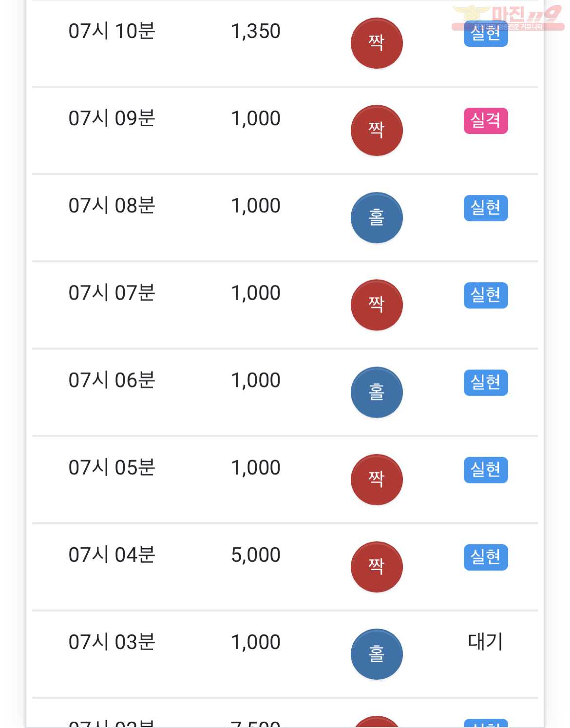Viewport: 570px width, 728px height.
Task: Tap the red 짝 circle for 07시 07분
Action: [x=377, y=305]
